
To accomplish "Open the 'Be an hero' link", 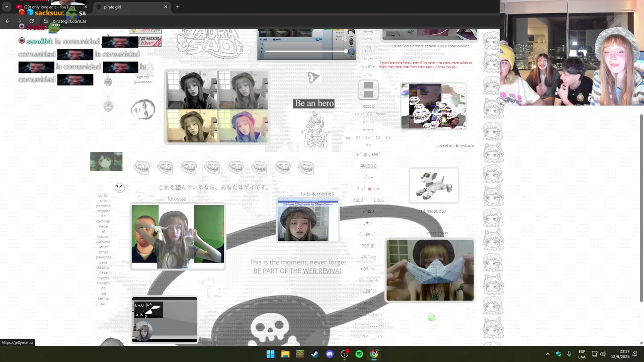I will (x=314, y=103).
